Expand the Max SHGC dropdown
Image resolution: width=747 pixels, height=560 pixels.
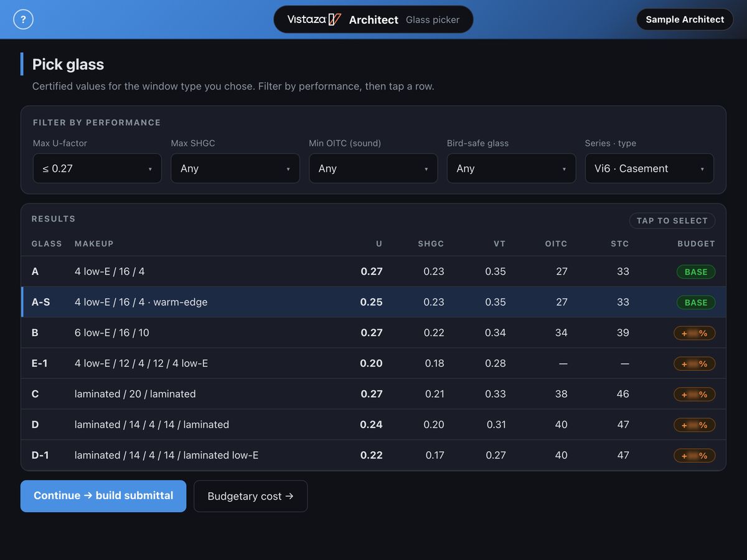coord(235,169)
